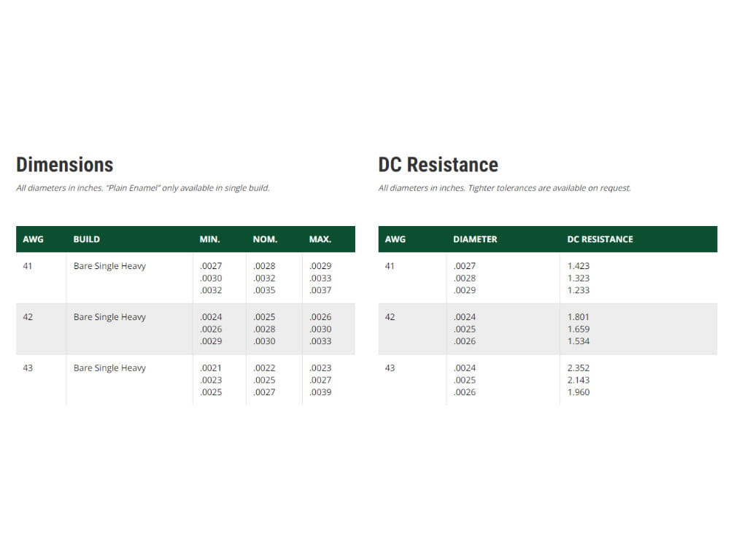Click AWG 43 cell in DC Resistance table
The image size is (747, 560).
pyautogui.click(x=390, y=368)
